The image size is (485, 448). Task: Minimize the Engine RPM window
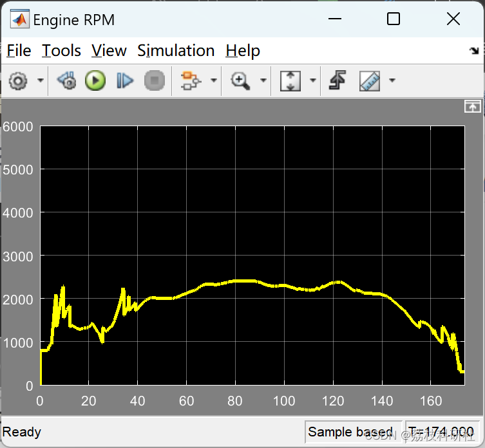tap(335, 19)
